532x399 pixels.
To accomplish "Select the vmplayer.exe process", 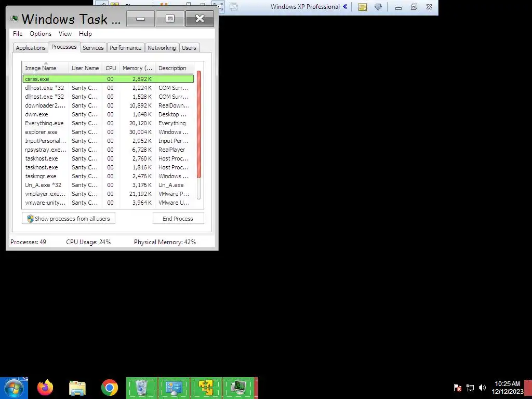I will (x=108, y=193).
